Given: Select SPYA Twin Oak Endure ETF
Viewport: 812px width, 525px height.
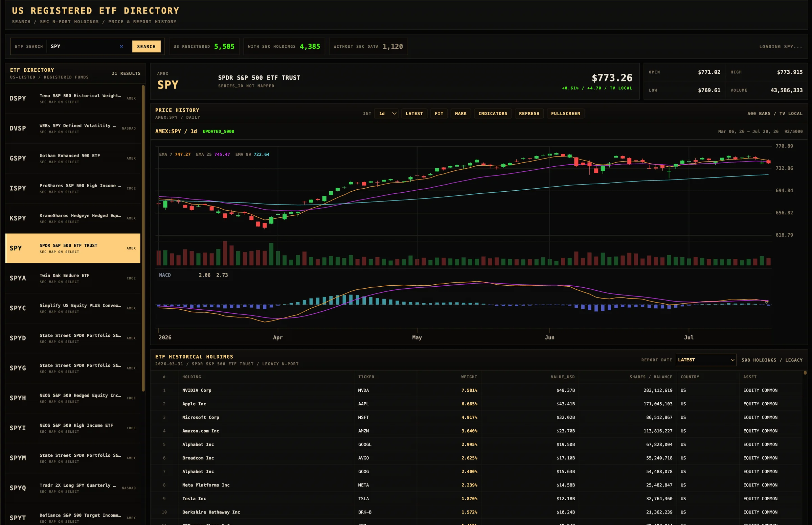Looking at the screenshot, I should point(73,278).
